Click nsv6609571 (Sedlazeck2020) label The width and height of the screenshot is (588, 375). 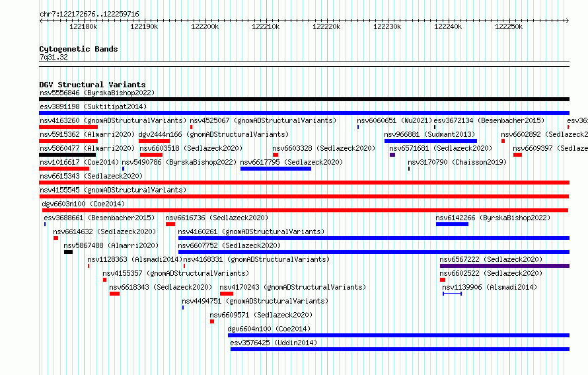(261, 315)
